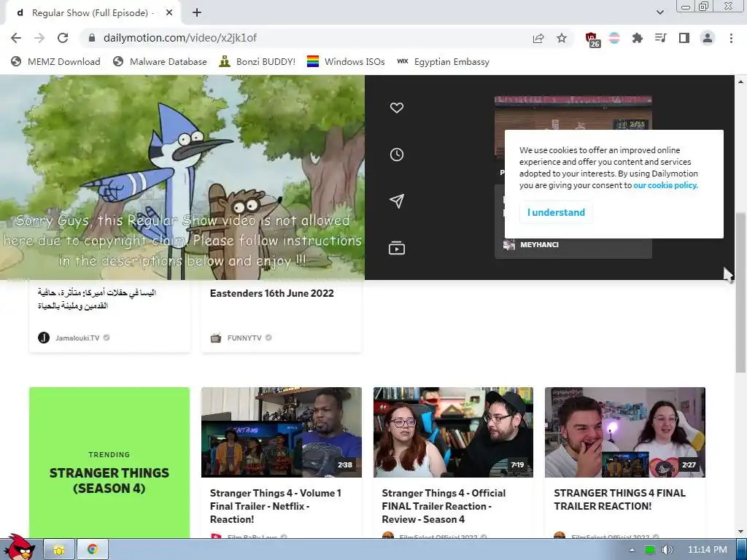
Task: Show hidden system tray icons
Action: point(632,550)
